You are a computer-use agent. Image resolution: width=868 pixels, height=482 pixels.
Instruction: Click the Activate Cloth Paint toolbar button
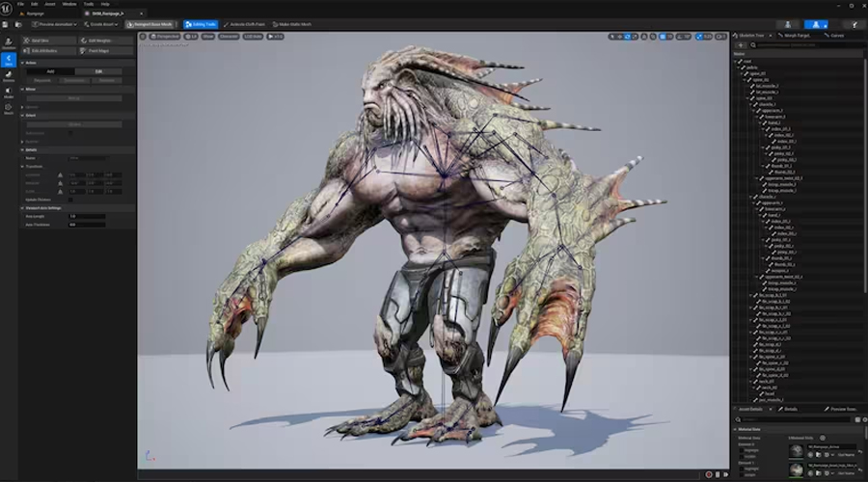click(245, 24)
